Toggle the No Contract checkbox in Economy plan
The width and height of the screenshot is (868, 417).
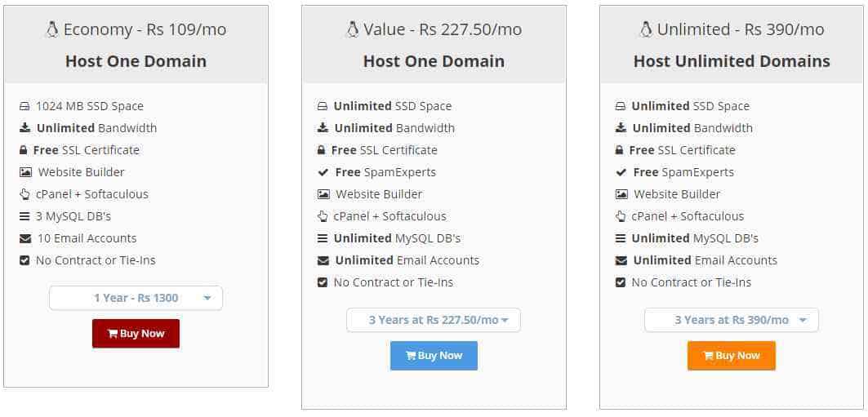click(x=24, y=260)
